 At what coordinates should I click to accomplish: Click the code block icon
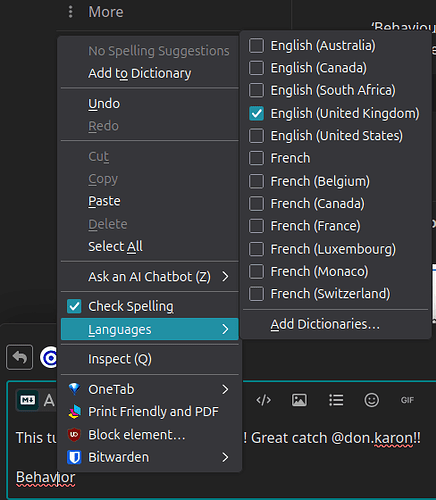(x=263, y=400)
